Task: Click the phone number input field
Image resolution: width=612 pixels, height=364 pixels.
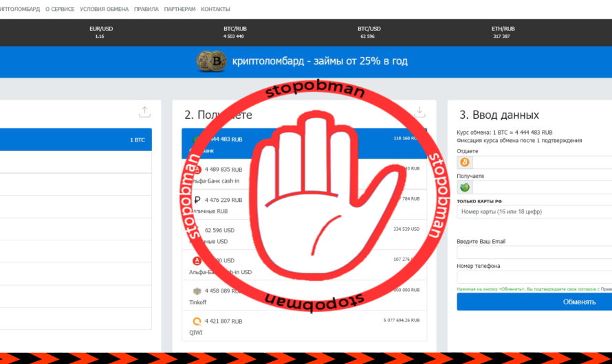Action: tap(534, 277)
